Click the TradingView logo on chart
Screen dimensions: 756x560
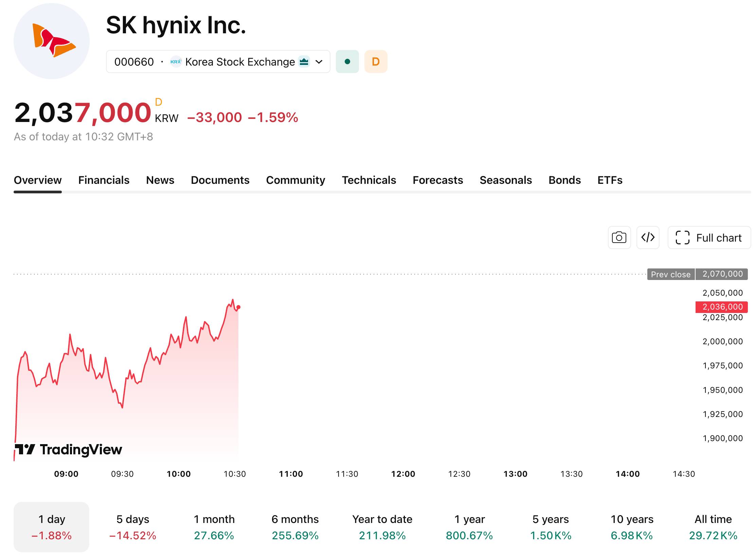pos(68,449)
